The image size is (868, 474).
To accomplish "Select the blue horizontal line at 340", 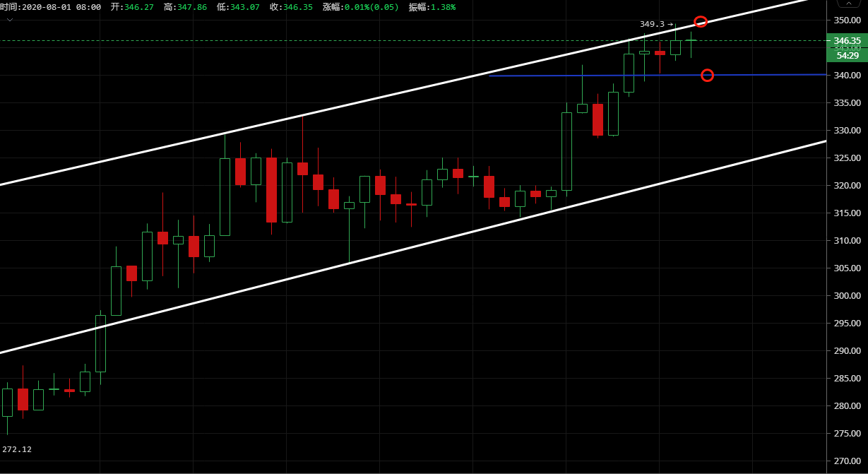I will click(600, 75).
